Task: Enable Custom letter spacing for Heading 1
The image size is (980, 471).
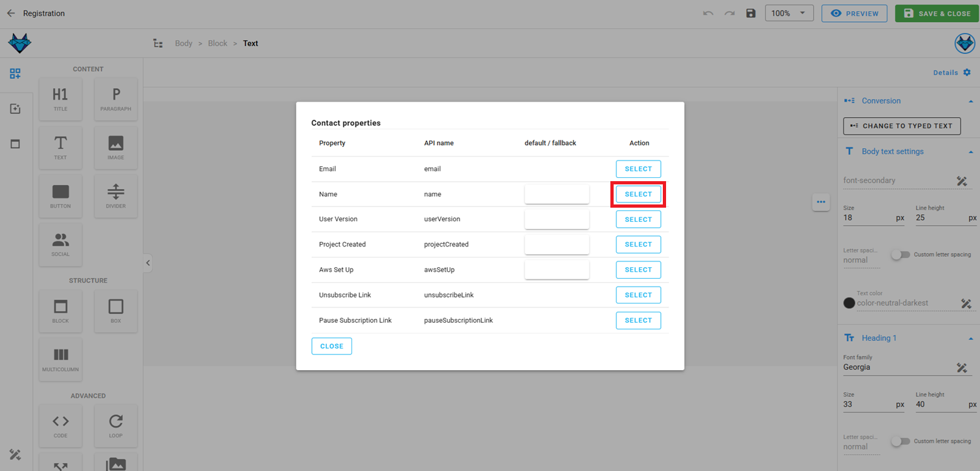Action: (x=901, y=441)
